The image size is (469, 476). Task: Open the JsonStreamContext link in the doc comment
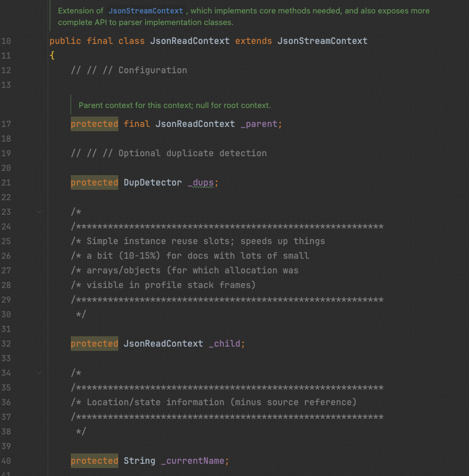point(145,11)
